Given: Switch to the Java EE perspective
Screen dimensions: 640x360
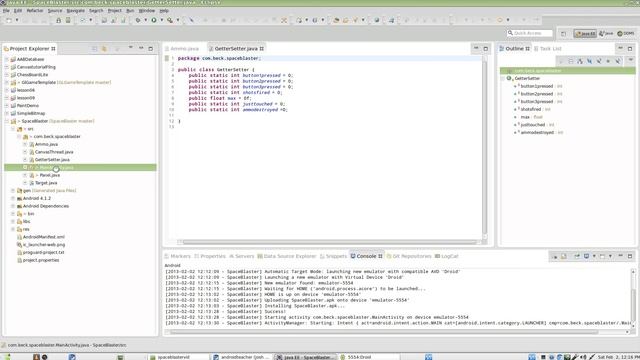Looking at the screenshot, I should click(585, 33).
